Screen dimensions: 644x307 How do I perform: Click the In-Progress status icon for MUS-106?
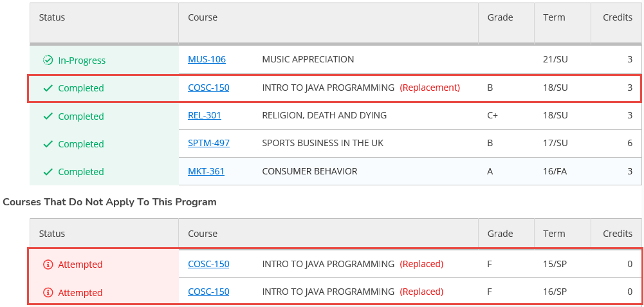pyautogui.click(x=48, y=60)
